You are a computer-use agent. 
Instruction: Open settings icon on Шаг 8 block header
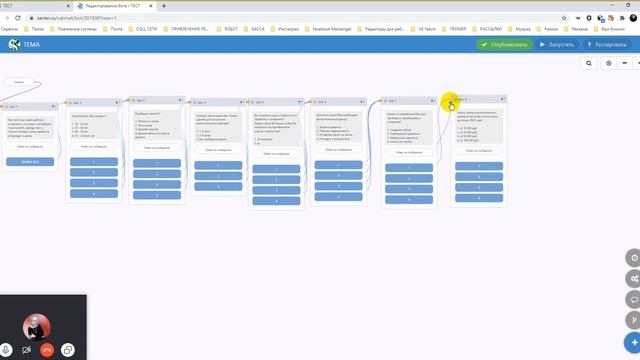coord(502,99)
